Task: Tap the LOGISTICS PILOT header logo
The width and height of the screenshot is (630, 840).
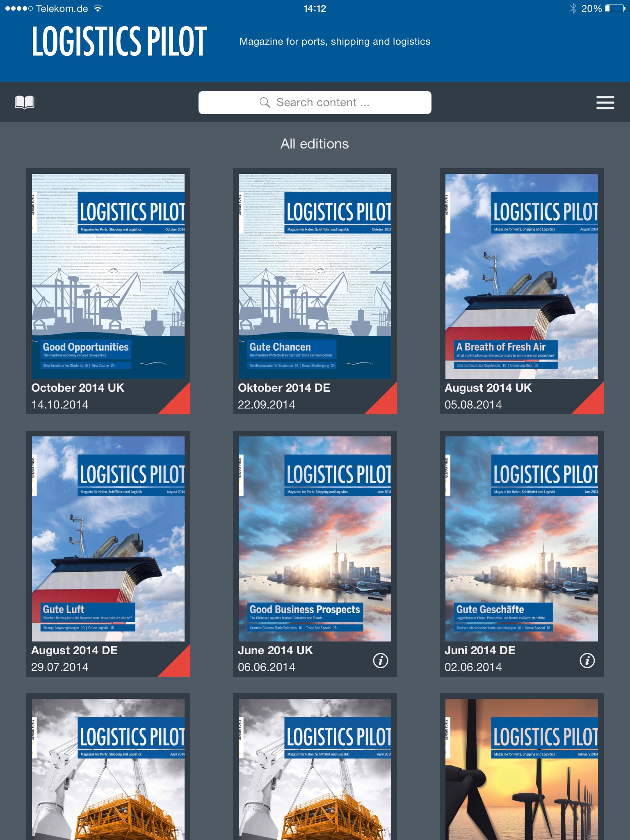Action: [119, 41]
